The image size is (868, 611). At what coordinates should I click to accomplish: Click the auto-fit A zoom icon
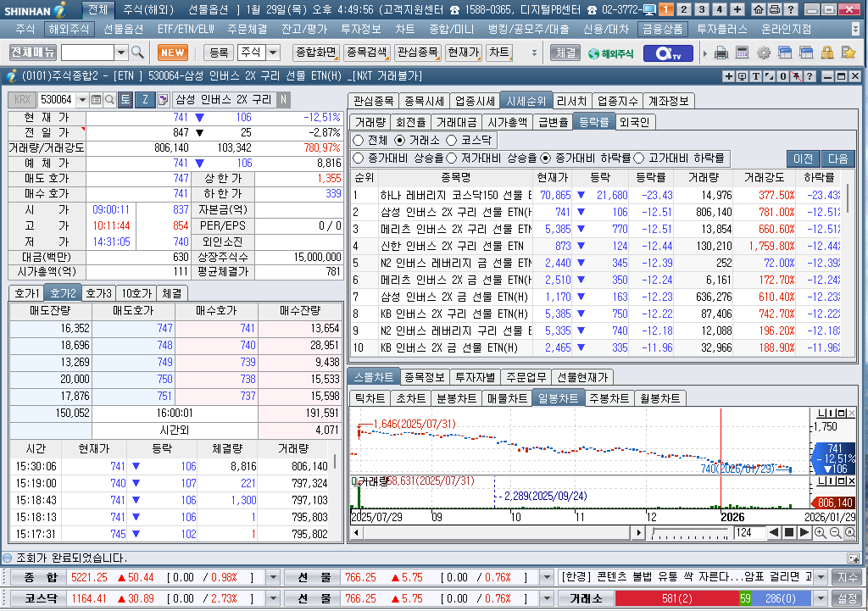tap(849, 533)
